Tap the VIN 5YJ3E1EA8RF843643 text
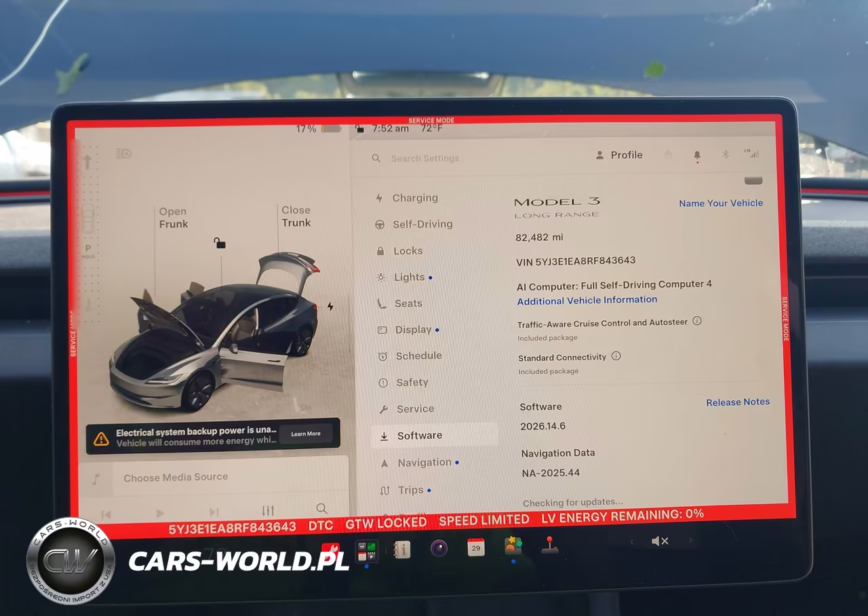 (576, 261)
